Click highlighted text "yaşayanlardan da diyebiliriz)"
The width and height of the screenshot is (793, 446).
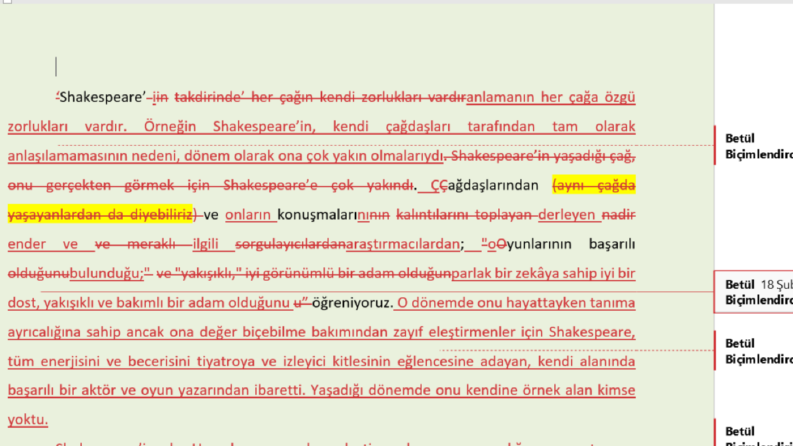click(103, 215)
